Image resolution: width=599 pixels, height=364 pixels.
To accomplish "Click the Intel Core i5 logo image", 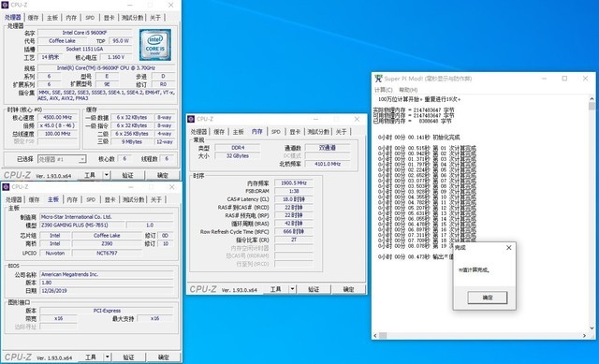I will pyautogui.click(x=155, y=45).
